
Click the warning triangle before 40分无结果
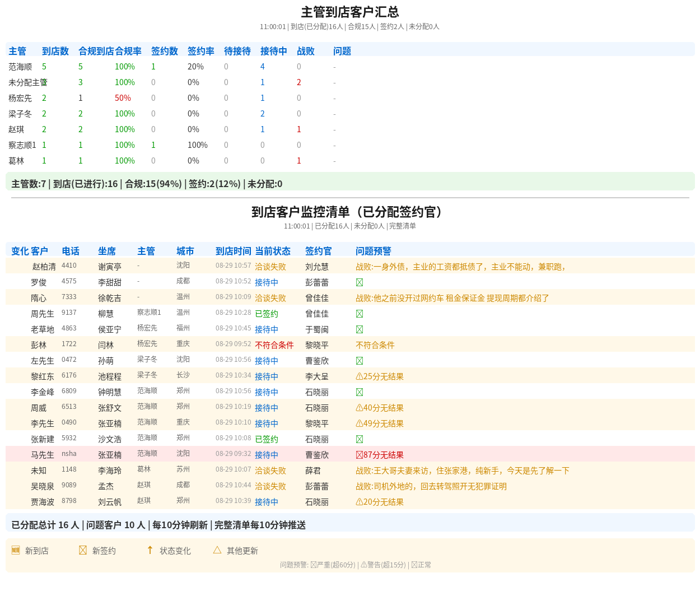pyautogui.click(x=360, y=408)
